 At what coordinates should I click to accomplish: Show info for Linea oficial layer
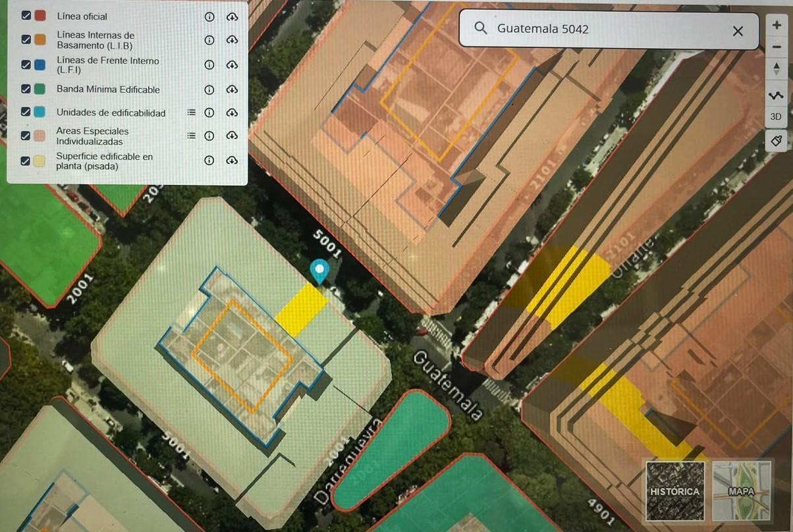coord(209,17)
